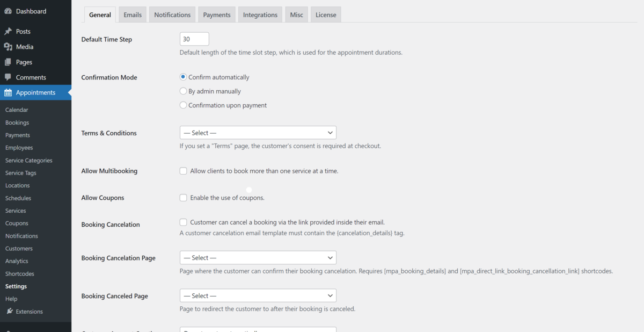
Task: Click the Dashboard gauge icon
Action: tap(8, 11)
